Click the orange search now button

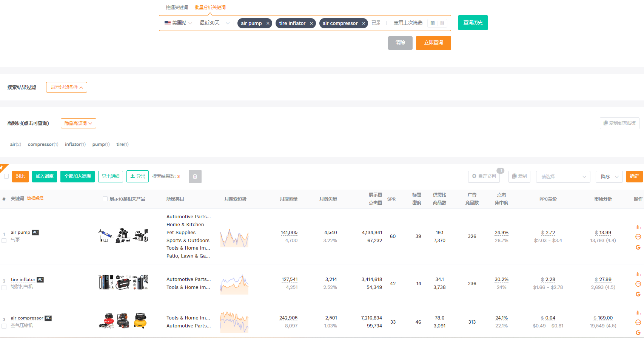pyautogui.click(x=433, y=43)
